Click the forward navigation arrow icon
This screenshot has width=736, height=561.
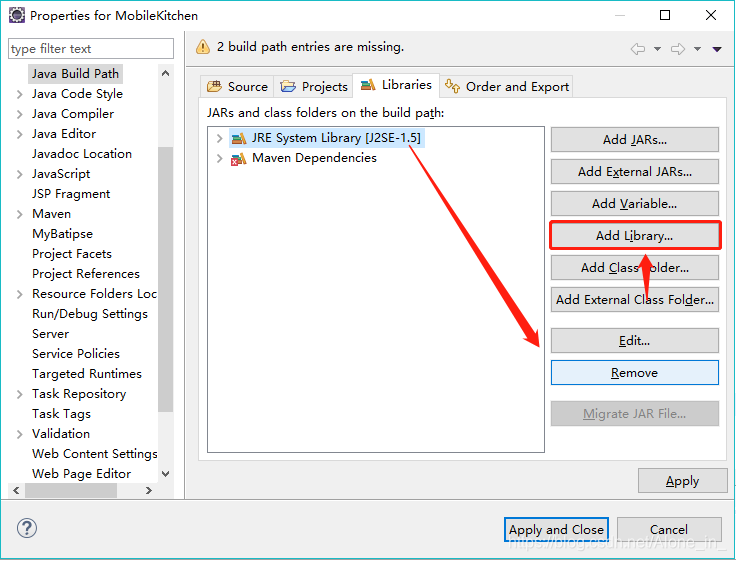[x=678, y=49]
